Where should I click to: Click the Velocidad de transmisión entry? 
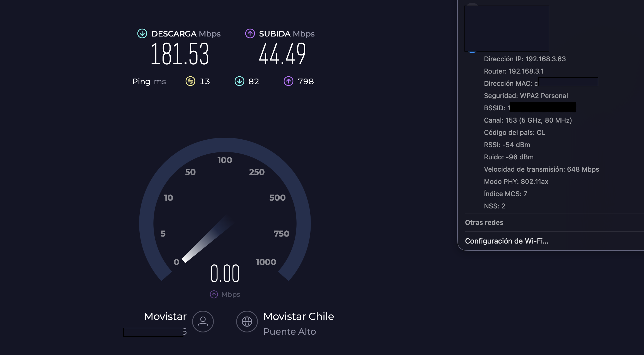(x=541, y=169)
